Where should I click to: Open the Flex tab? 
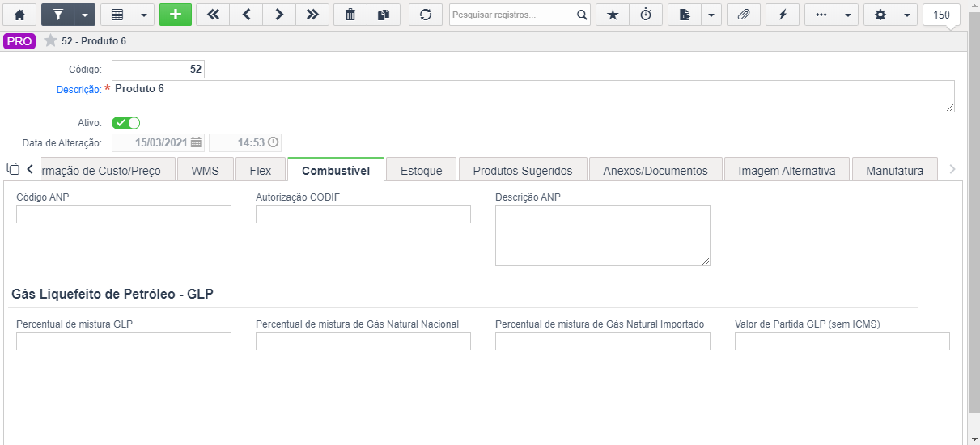(x=261, y=171)
